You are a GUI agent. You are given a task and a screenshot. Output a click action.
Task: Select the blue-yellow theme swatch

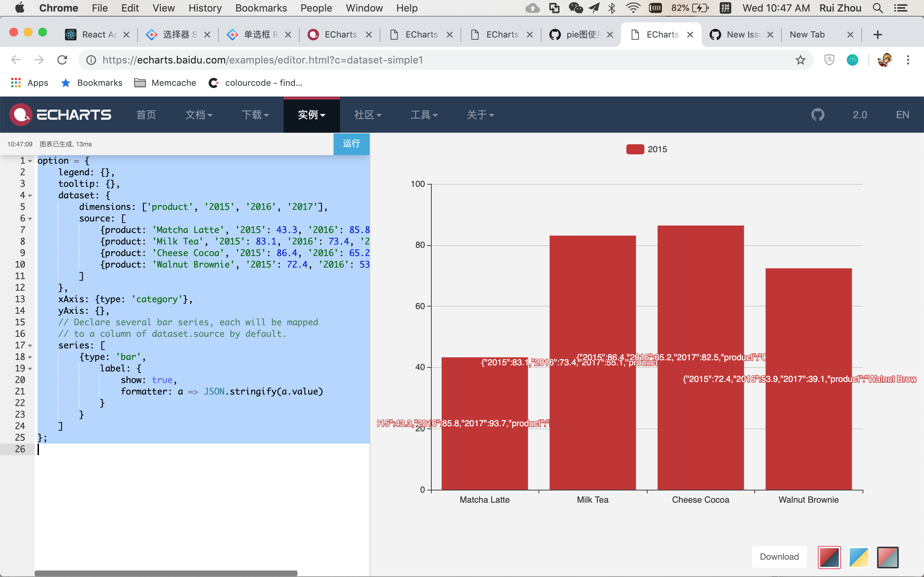coord(858,557)
